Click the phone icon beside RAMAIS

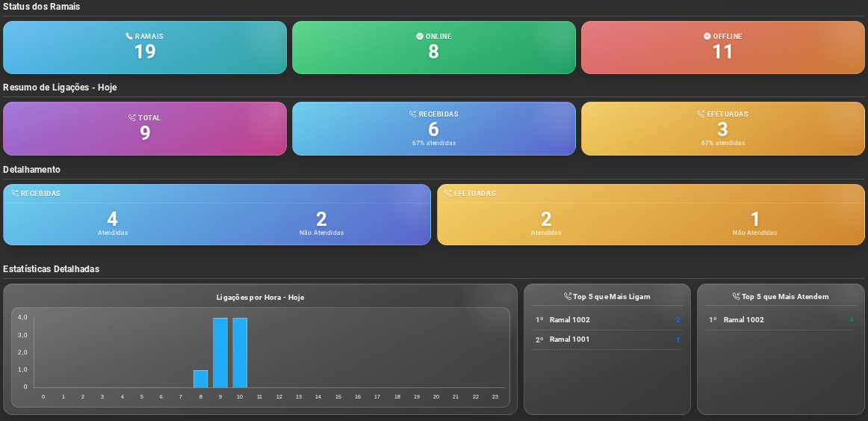[129, 37]
